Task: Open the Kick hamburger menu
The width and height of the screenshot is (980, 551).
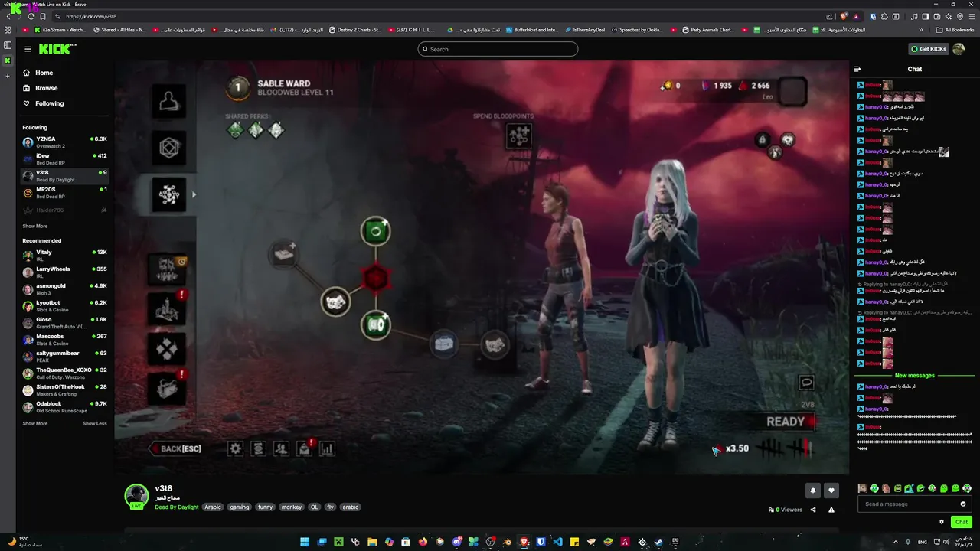Action: pos(28,49)
